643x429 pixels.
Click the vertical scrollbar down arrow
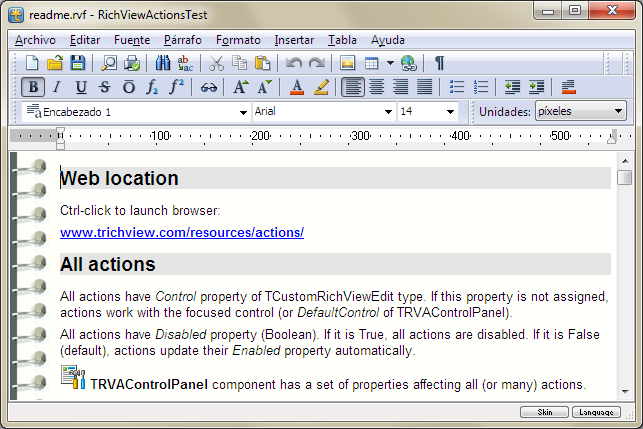pyautogui.click(x=624, y=392)
